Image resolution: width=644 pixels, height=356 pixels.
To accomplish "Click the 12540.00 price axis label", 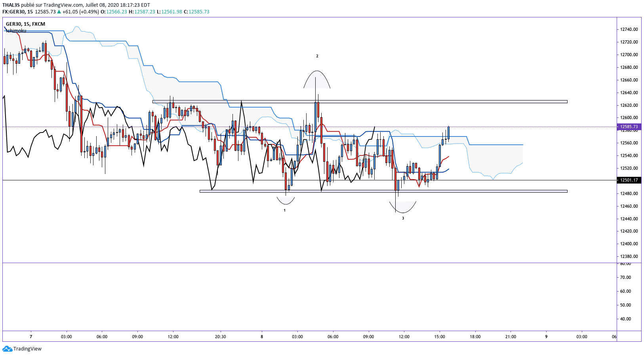I will tap(629, 155).
